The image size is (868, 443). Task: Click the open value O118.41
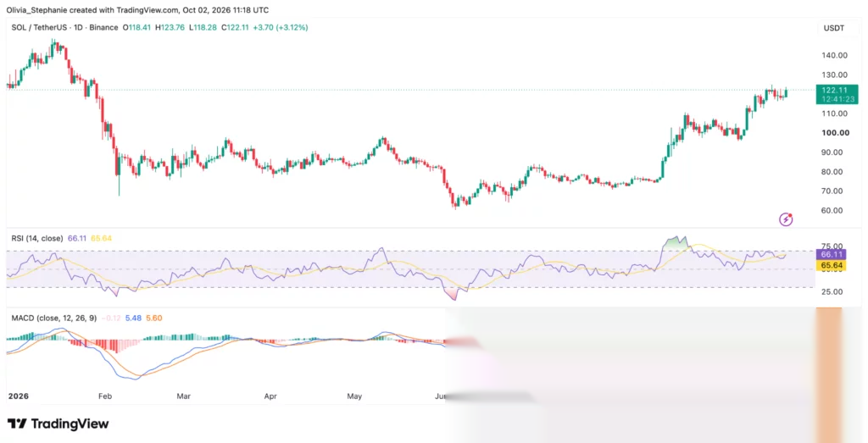[138, 27]
